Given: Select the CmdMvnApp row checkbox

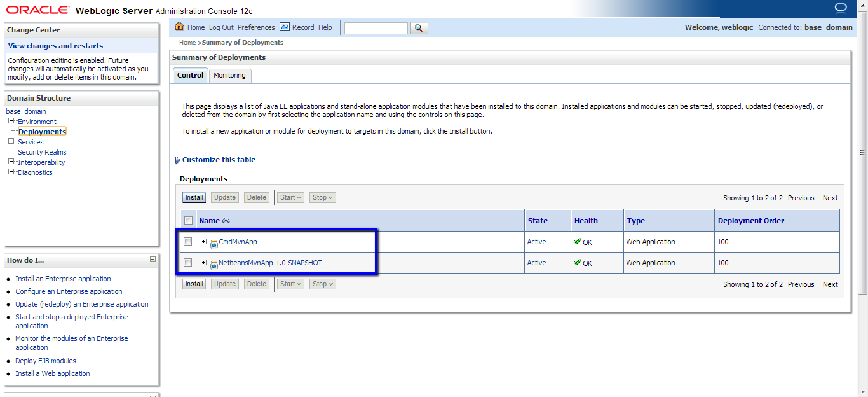Looking at the screenshot, I should 188,242.
